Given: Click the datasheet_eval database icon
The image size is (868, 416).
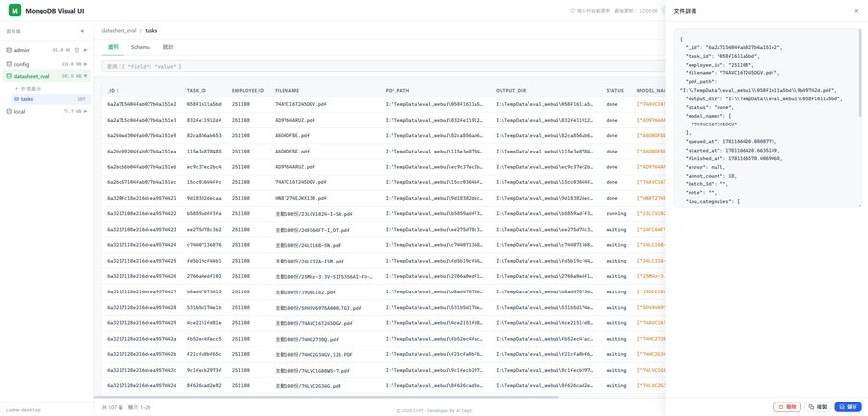Looking at the screenshot, I should pyautogui.click(x=9, y=76).
